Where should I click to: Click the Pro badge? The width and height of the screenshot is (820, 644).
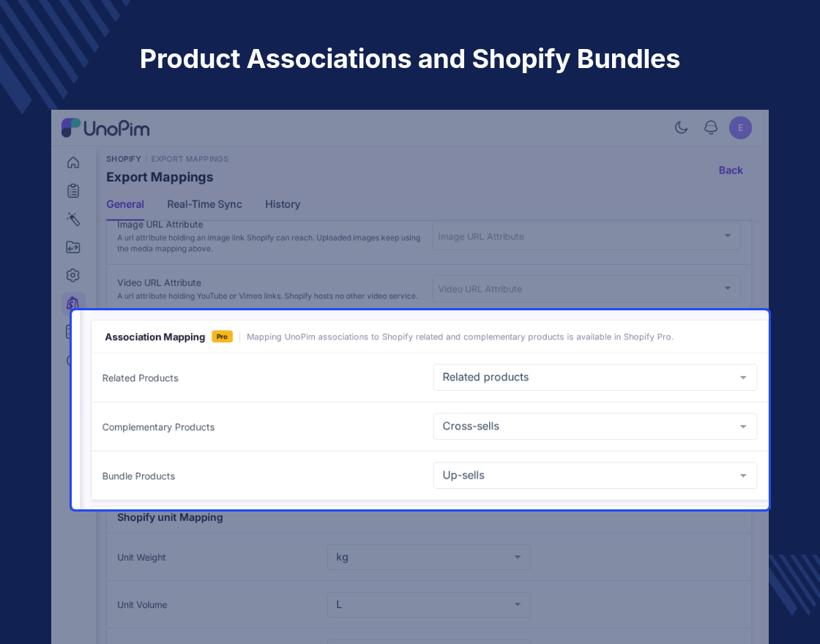222,337
